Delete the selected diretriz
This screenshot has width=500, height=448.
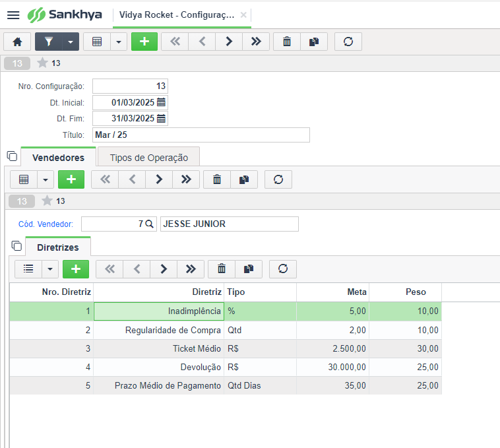point(222,269)
